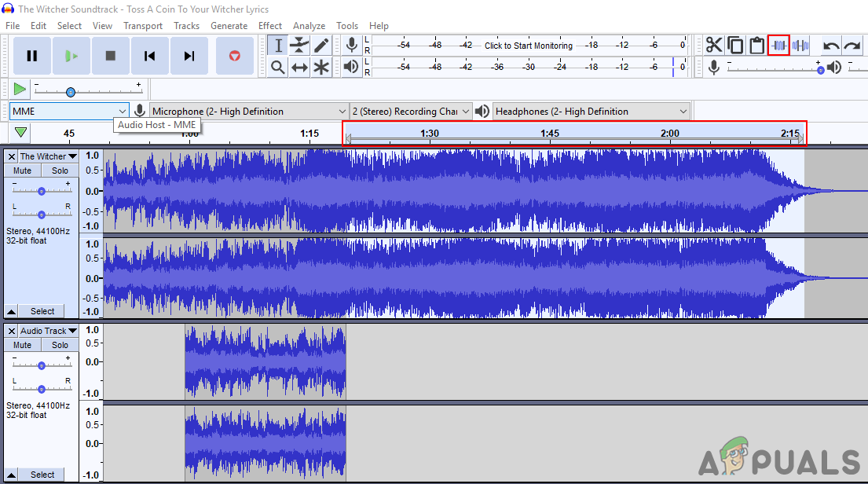The width and height of the screenshot is (868, 484).
Task: Collapse The Witcher track with its arrow
Action: coord(9,310)
